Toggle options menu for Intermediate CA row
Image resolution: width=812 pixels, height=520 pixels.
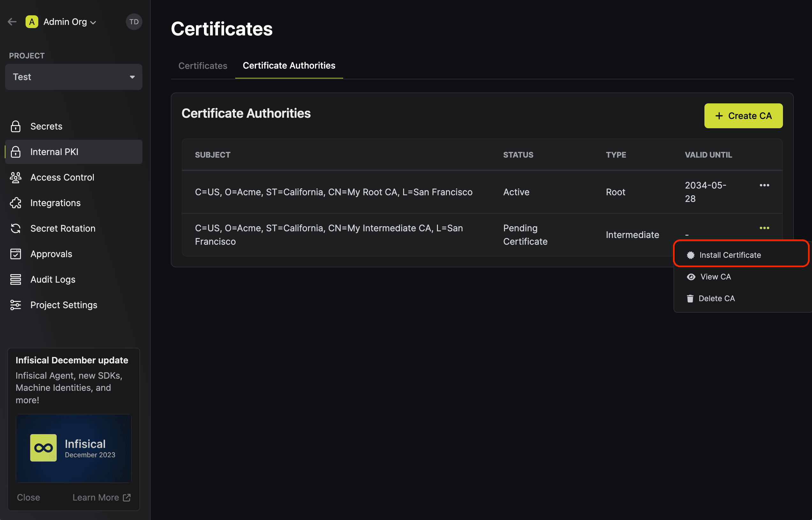tap(764, 228)
